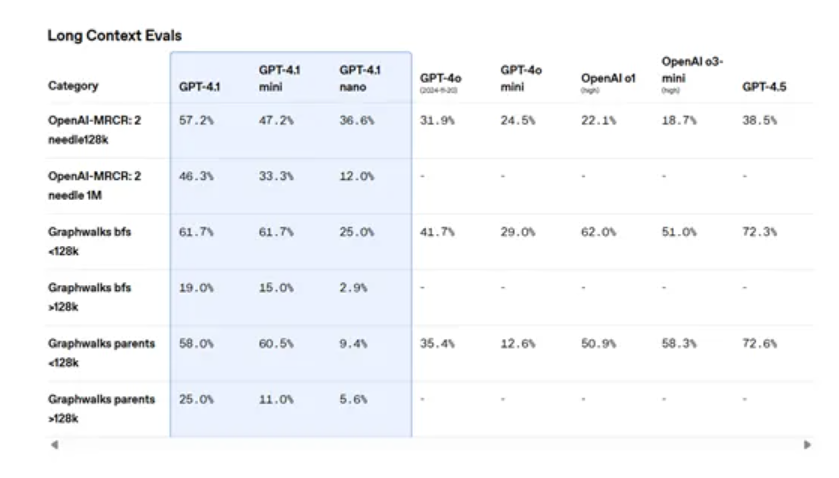The width and height of the screenshot is (839, 478).
Task: Select the OpenAI-MRCR: 2 needle 128k row label
Action: (96, 129)
